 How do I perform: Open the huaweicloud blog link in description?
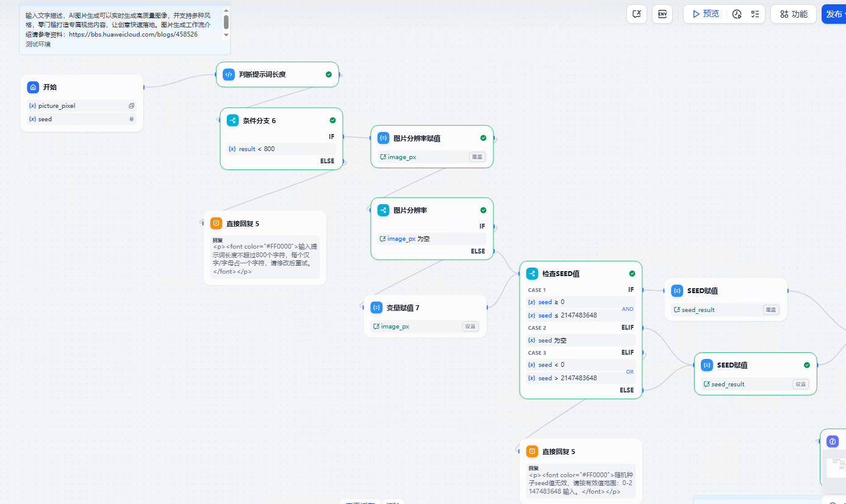point(133,35)
